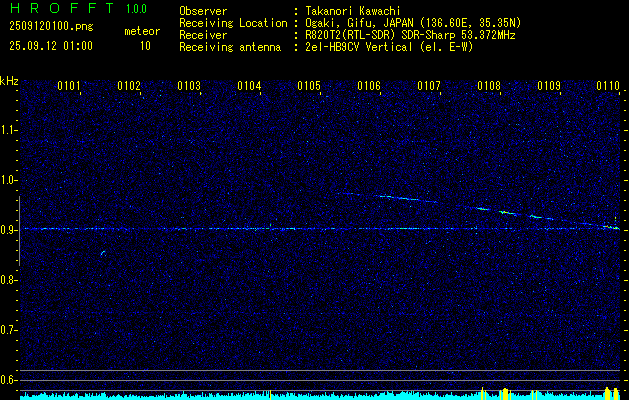
Task: Click the meteor label
Action: click(142, 31)
